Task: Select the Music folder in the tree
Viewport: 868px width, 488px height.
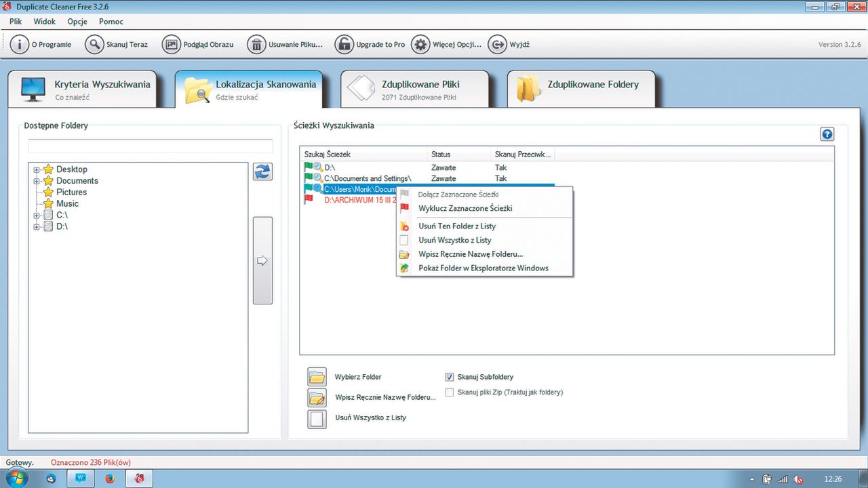Action: (x=67, y=204)
